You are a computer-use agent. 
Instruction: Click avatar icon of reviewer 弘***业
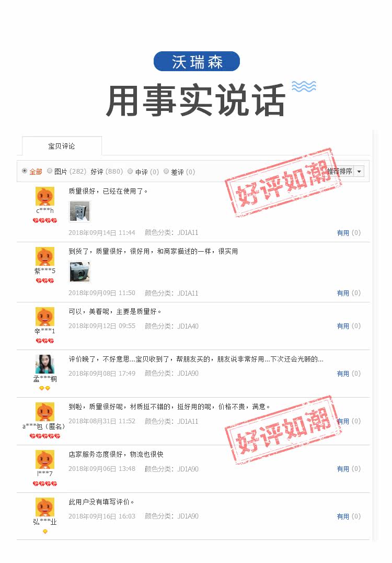point(45,507)
